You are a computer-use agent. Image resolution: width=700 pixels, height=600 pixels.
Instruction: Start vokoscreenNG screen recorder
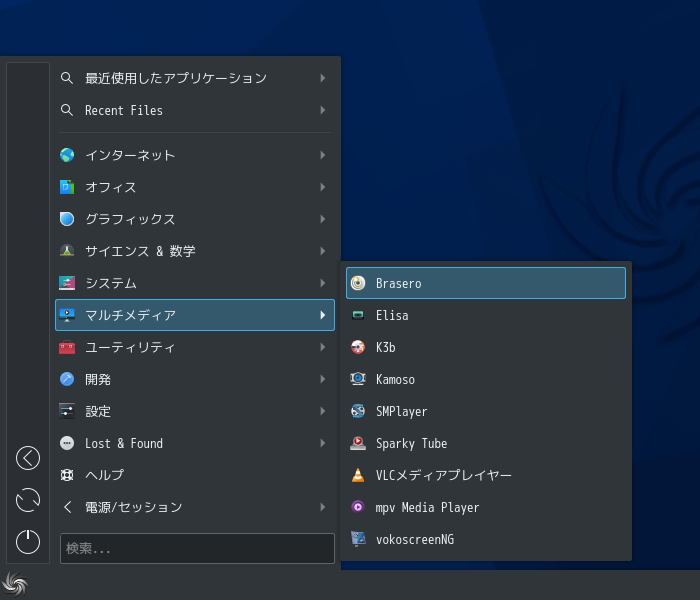pyautogui.click(x=486, y=539)
